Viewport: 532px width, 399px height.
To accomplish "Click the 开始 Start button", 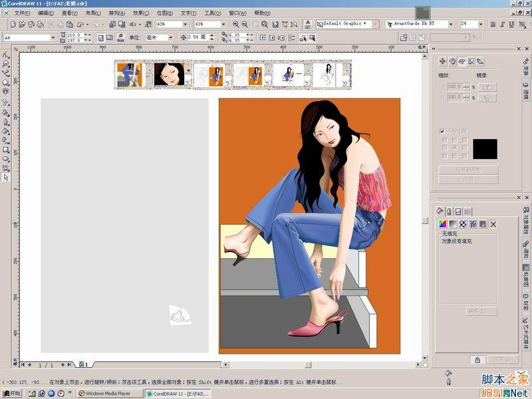I will coord(11,393).
